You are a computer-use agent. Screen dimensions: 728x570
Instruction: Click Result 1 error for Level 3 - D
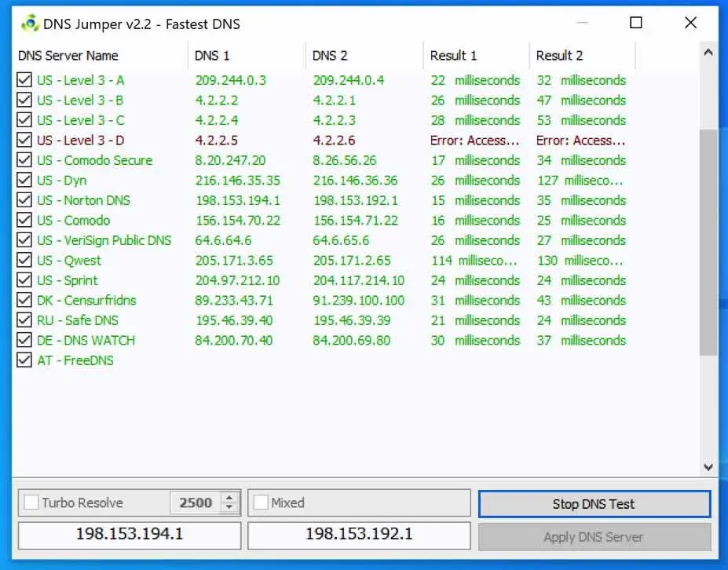click(474, 141)
